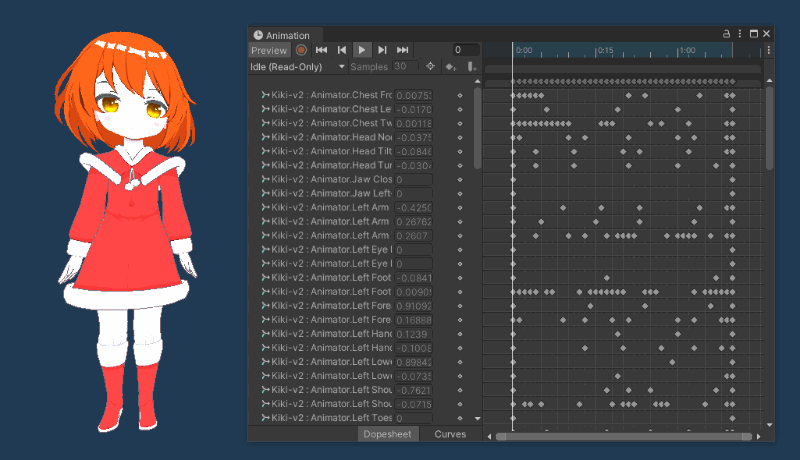
Task: Select the Animator.Chest Le property row
Action: coord(361,109)
